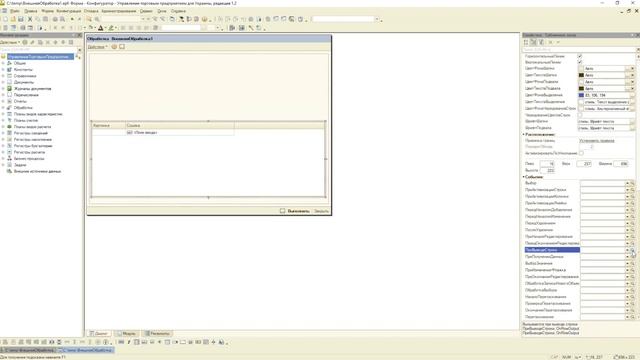Select the ПриВыводеСтроки event row

[552, 250]
